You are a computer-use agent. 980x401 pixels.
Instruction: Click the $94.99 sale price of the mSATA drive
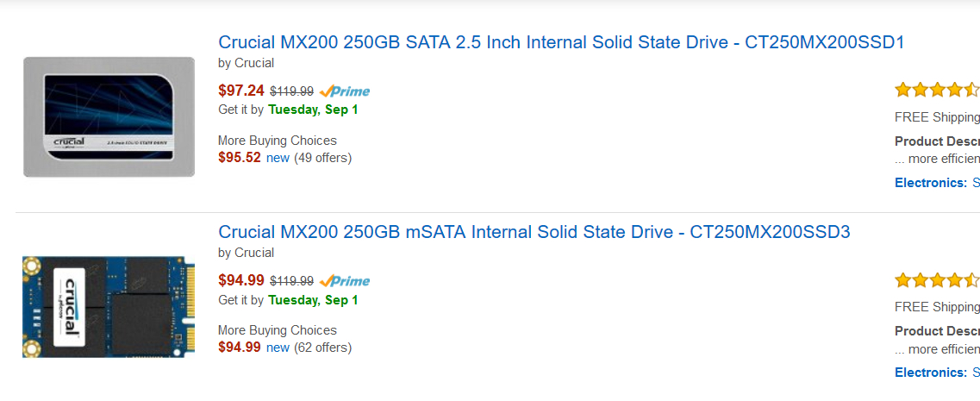pos(241,280)
